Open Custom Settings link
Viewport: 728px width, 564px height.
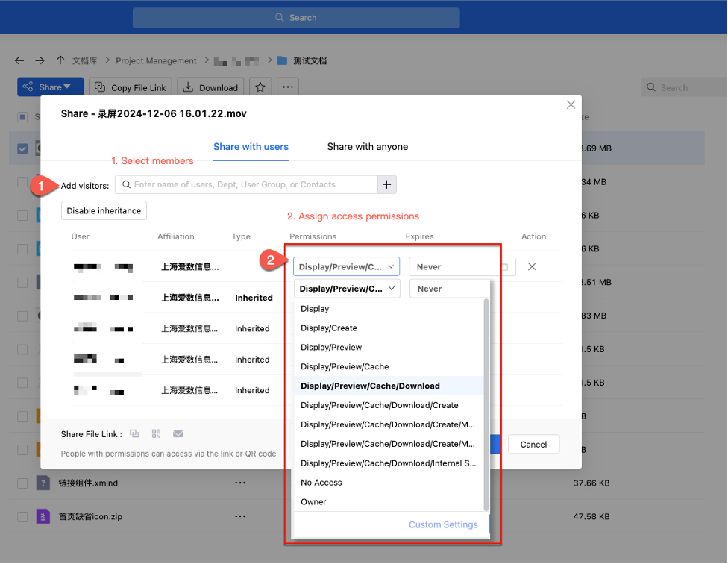[x=443, y=524]
